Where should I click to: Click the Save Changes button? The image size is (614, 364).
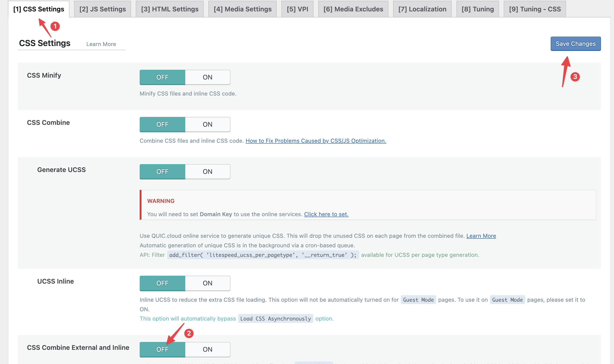pos(575,44)
